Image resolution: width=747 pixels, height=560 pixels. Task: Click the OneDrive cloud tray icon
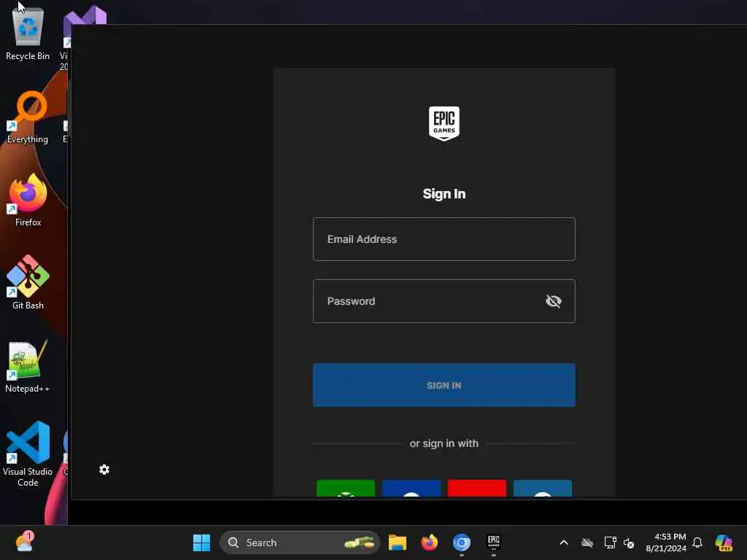(587, 542)
